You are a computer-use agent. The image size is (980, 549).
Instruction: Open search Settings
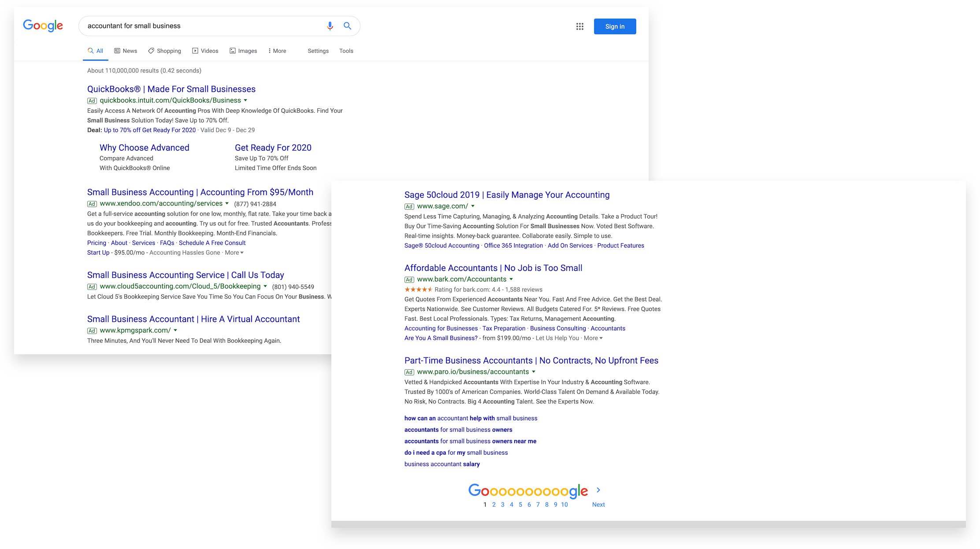point(318,51)
